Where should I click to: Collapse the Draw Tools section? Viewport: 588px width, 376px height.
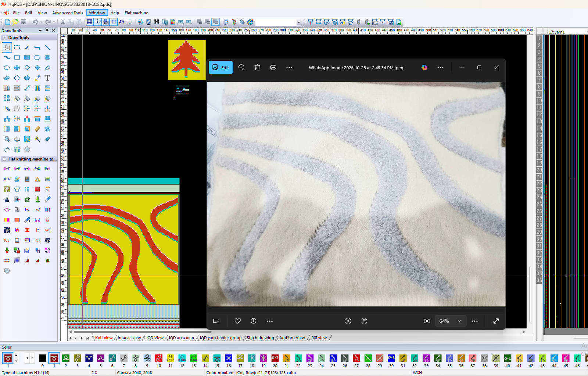click(x=4, y=38)
